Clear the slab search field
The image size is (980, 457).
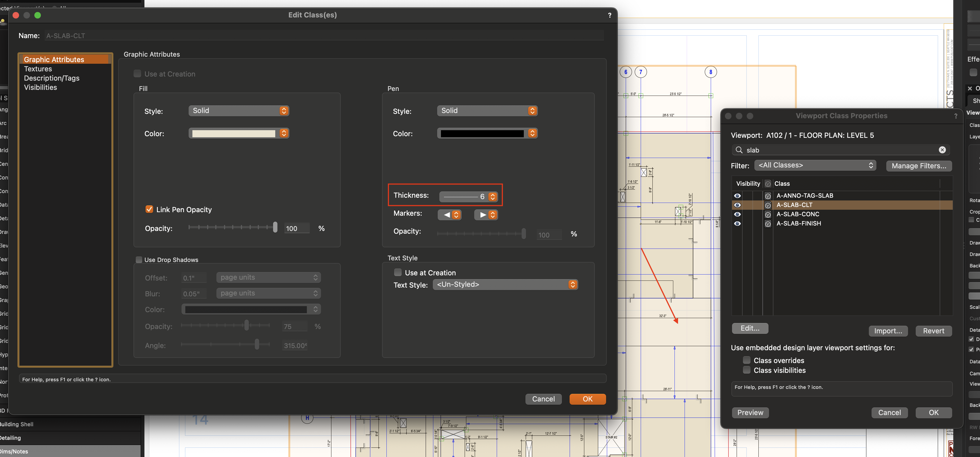(x=942, y=150)
